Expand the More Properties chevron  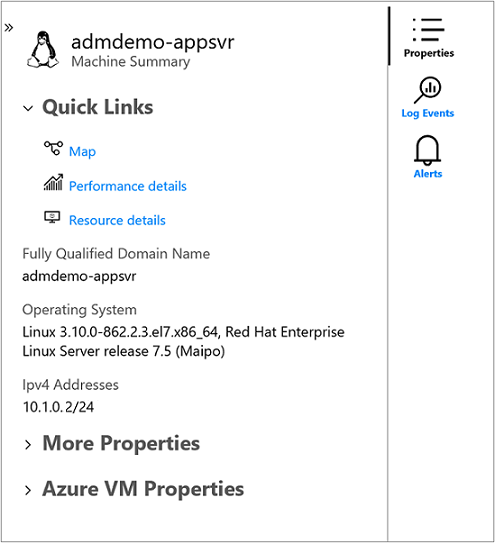point(28,445)
